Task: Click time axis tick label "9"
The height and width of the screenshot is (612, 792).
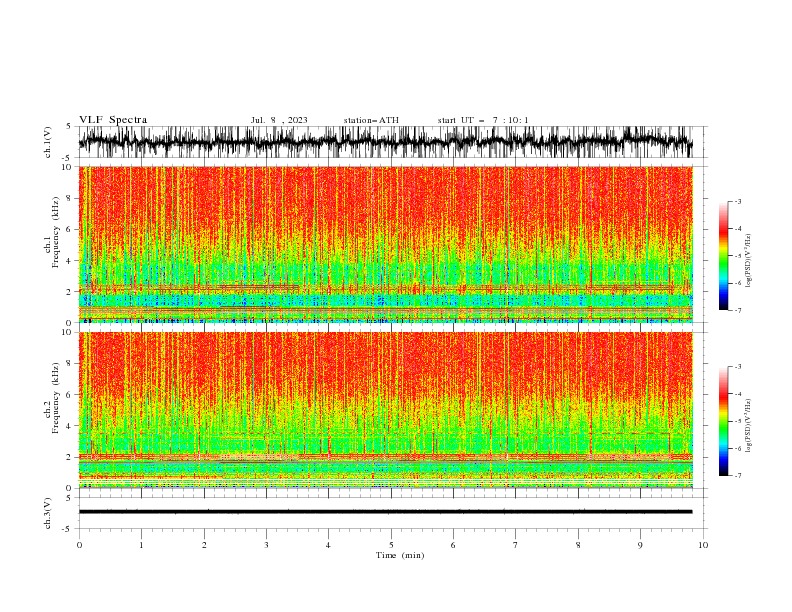Action: click(x=640, y=545)
